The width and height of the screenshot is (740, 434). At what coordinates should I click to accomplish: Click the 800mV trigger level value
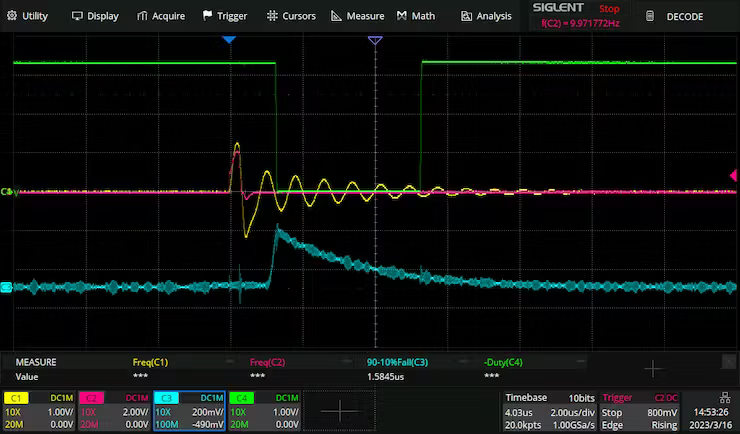[662, 412]
